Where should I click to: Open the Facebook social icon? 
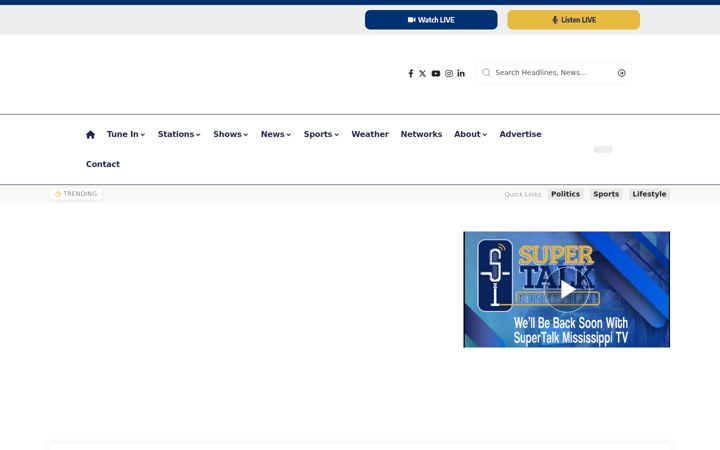point(411,73)
